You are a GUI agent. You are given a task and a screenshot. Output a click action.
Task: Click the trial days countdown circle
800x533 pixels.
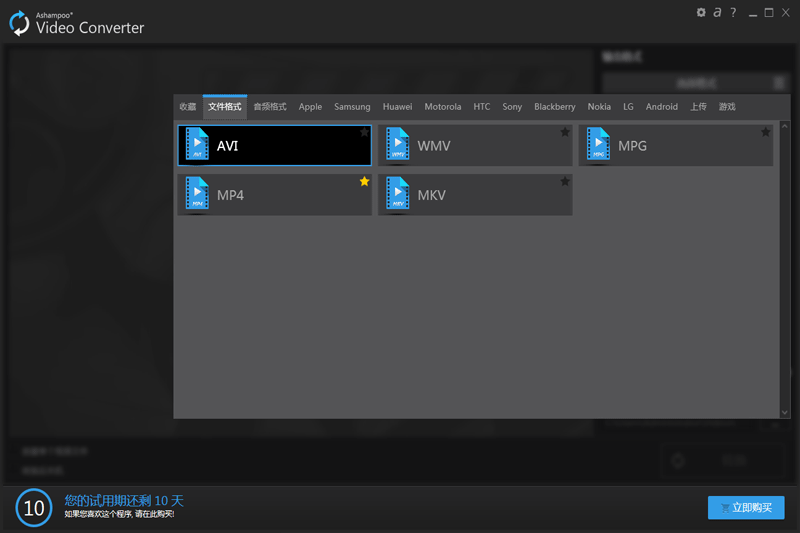click(34, 507)
